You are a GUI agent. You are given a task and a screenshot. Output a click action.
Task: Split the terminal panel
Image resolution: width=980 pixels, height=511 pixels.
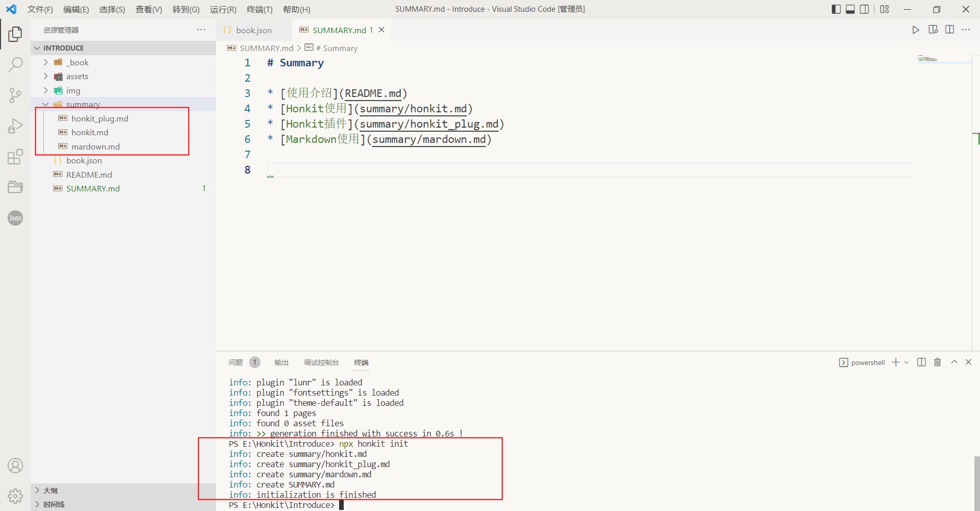921,362
